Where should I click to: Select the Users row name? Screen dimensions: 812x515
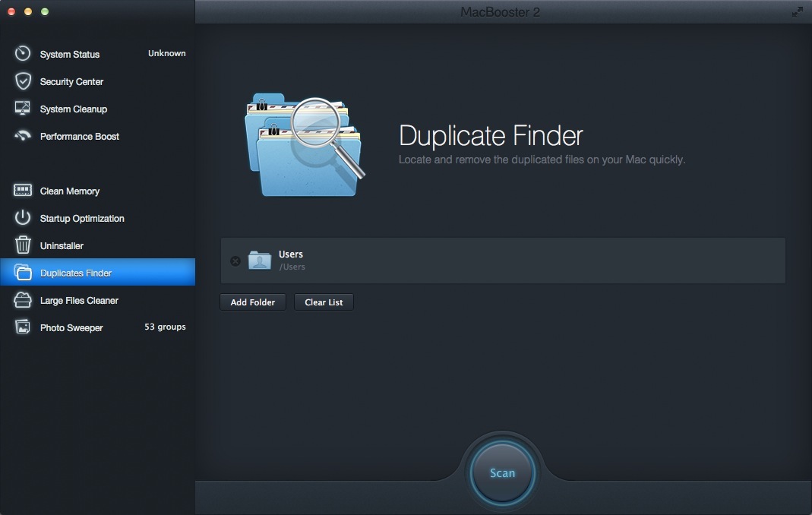[290, 254]
